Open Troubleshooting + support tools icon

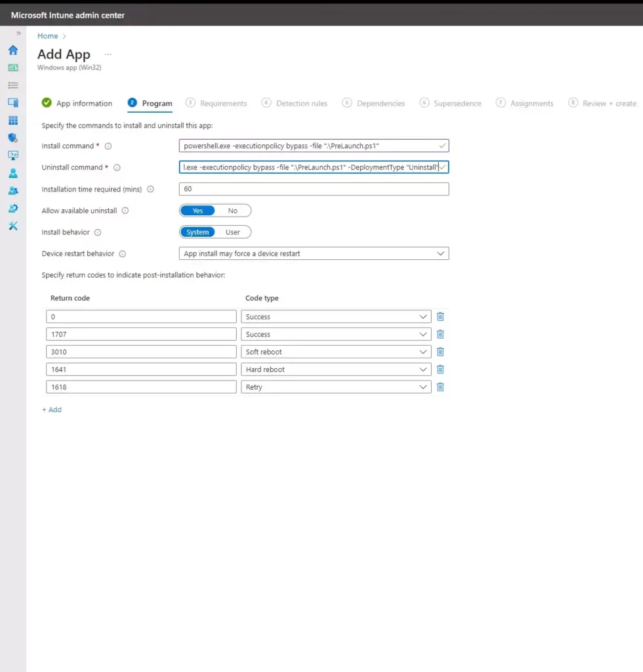click(x=13, y=226)
